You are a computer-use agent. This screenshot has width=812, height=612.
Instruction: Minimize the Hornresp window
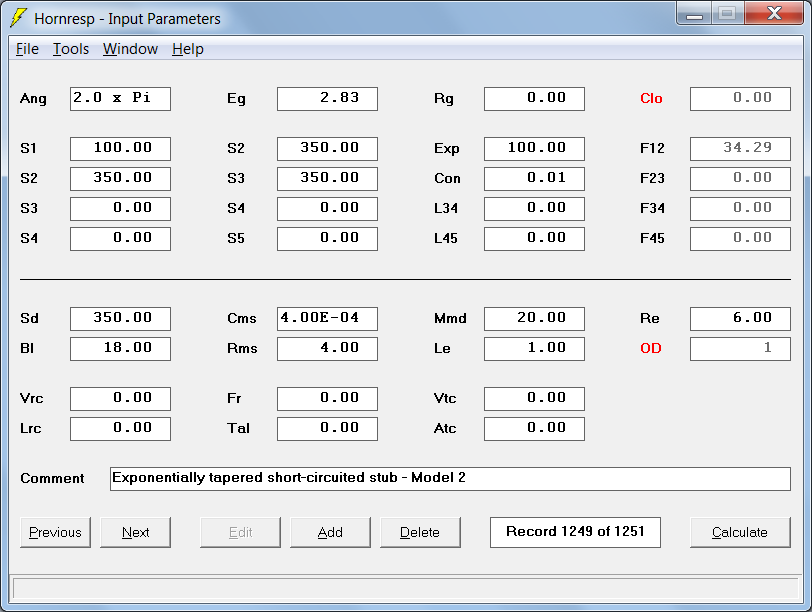tap(694, 14)
